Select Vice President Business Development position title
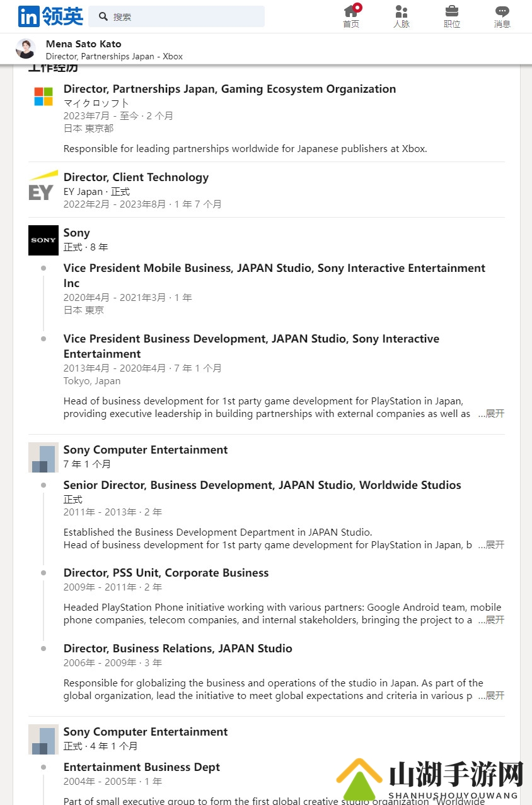Screen dimensions: 532x805 click(252, 346)
